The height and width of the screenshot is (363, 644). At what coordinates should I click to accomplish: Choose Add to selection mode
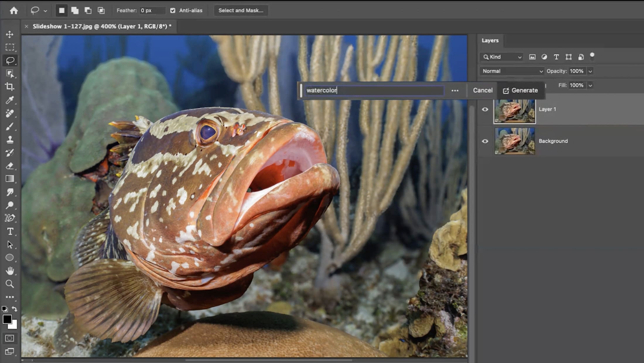click(75, 11)
